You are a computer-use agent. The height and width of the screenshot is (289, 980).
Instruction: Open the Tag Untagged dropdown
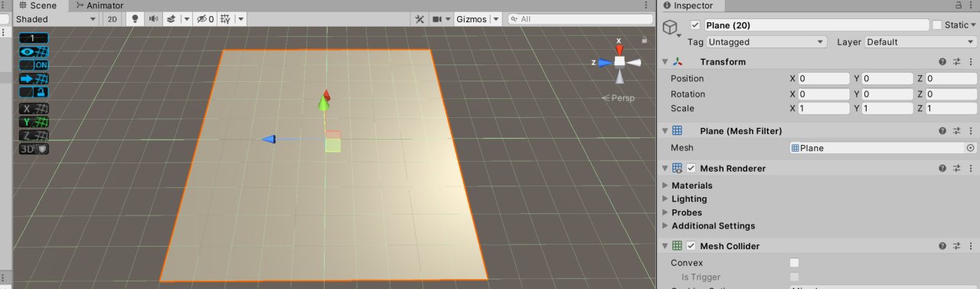[767, 42]
